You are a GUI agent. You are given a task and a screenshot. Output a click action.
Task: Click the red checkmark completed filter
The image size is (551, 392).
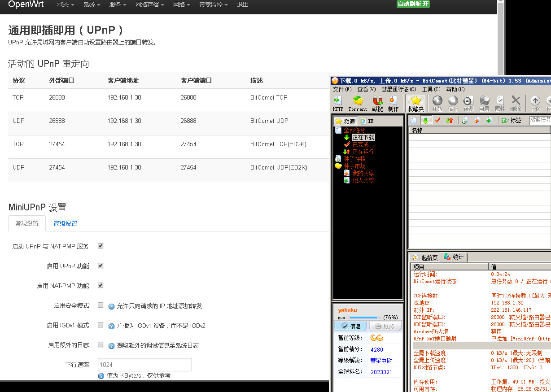pyautogui.click(x=437, y=120)
